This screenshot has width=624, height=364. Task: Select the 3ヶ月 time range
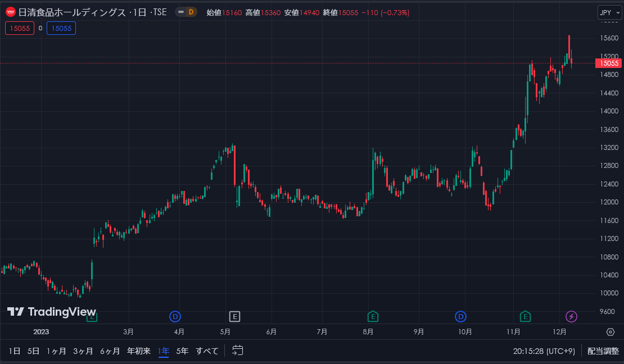(83, 351)
